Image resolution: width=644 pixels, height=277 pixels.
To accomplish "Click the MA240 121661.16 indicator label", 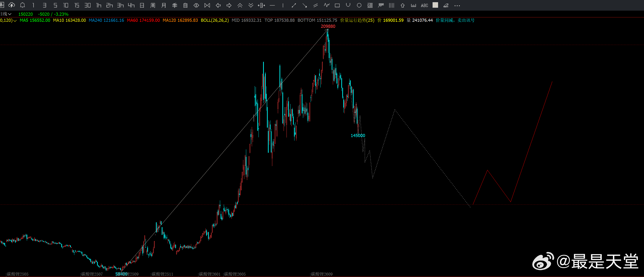I will (x=106, y=20).
